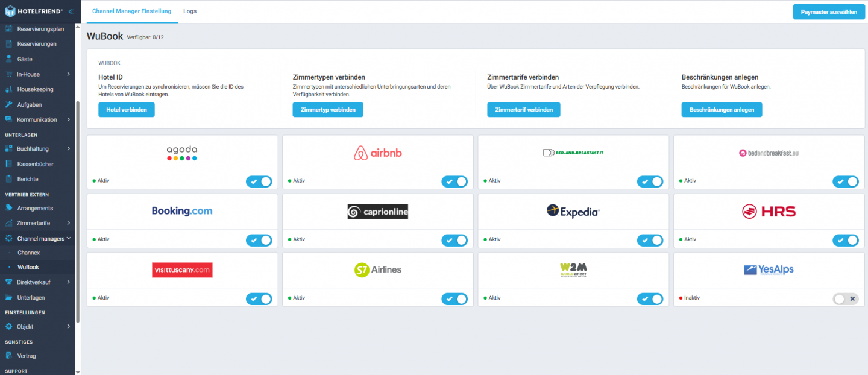Image resolution: width=868 pixels, height=375 pixels.
Task: Disable the agoda channel toggle
Action: pyautogui.click(x=259, y=181)
